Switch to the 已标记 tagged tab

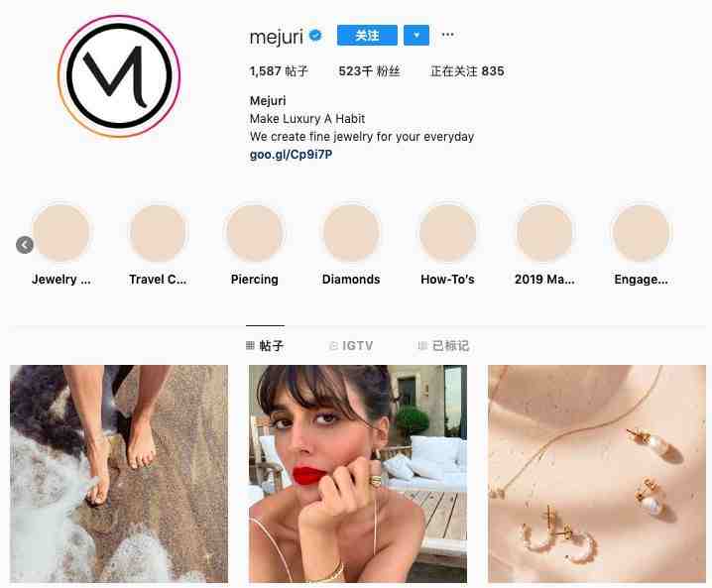[x=443, y=346]
